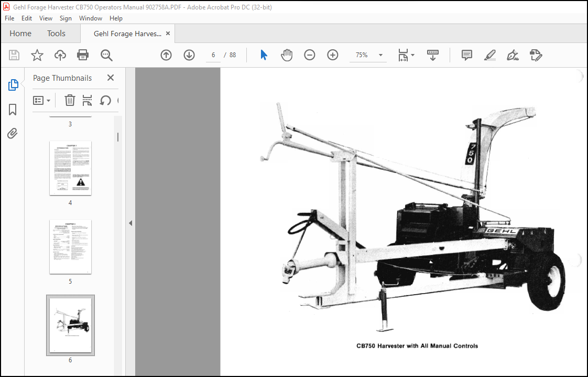Viewport: 588px width, 377px height.
Task: Upload file to cloud icon
Action: [x=60, y=55]
